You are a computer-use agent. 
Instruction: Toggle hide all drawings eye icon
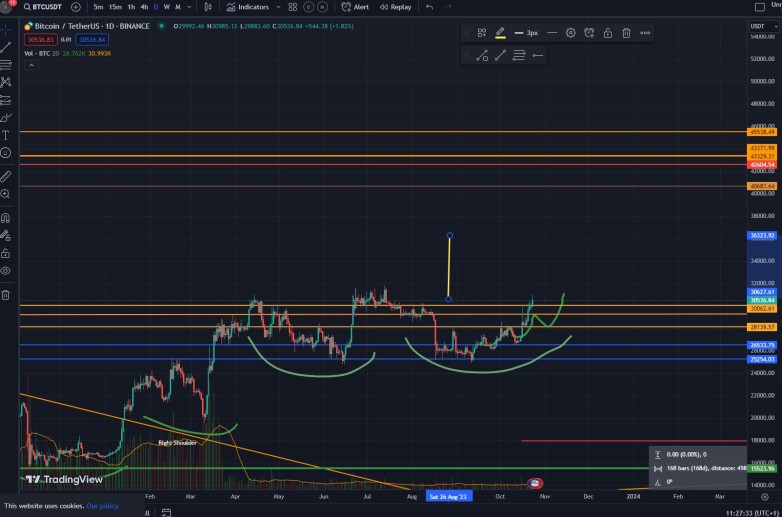(6, 271)
